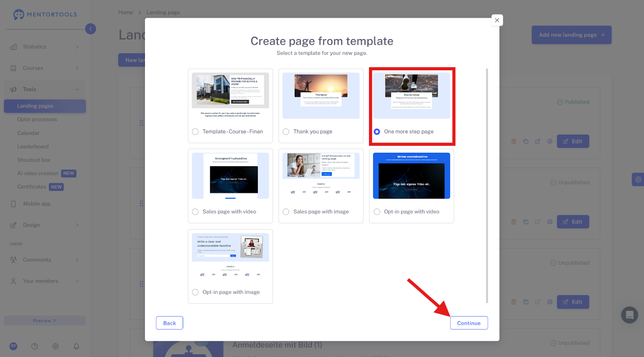Click the Design pencil icon

point(13,225)
